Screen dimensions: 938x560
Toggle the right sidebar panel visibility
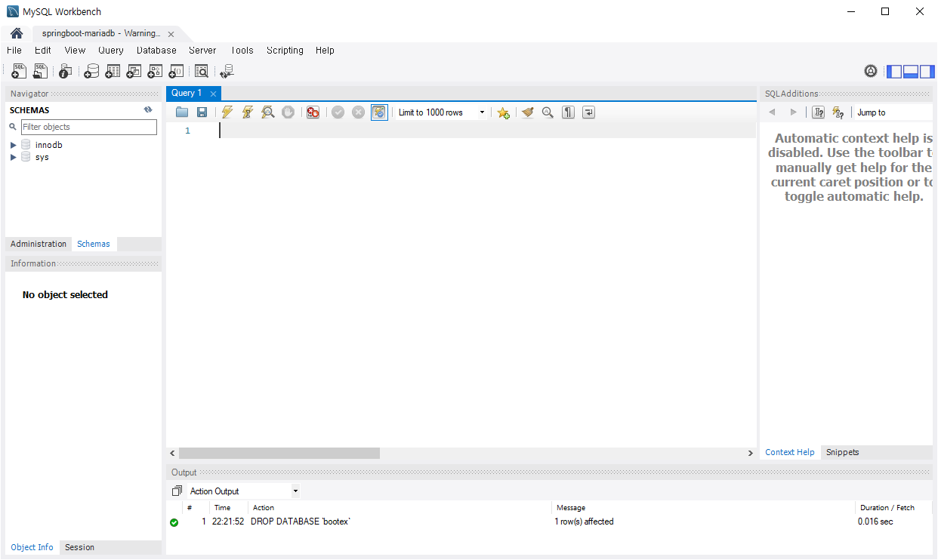click(927, 71)
